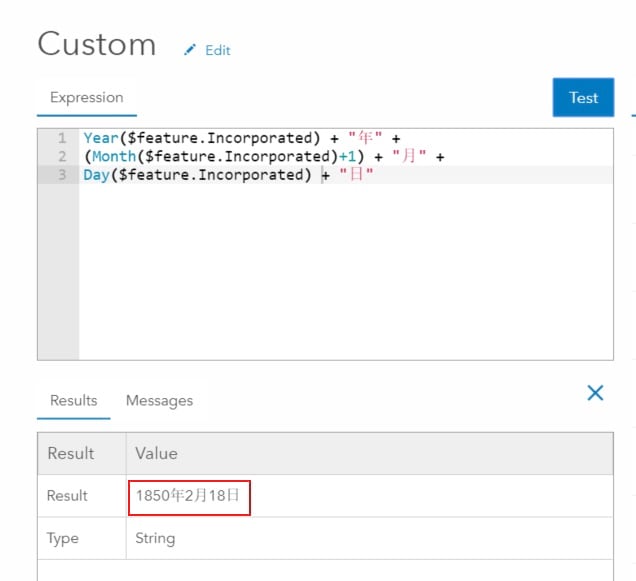Image resolution: width=636 pixels, height=581 pixels.
Task: Click line number 2 in the editor gutter
Action: [62, 157]
